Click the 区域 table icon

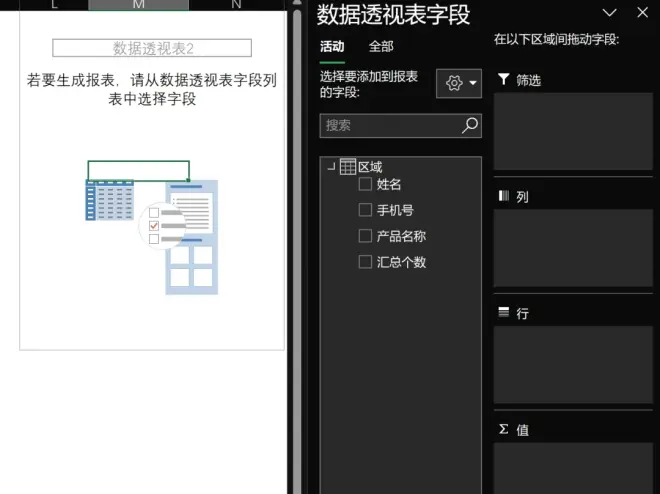click(348, 167)
